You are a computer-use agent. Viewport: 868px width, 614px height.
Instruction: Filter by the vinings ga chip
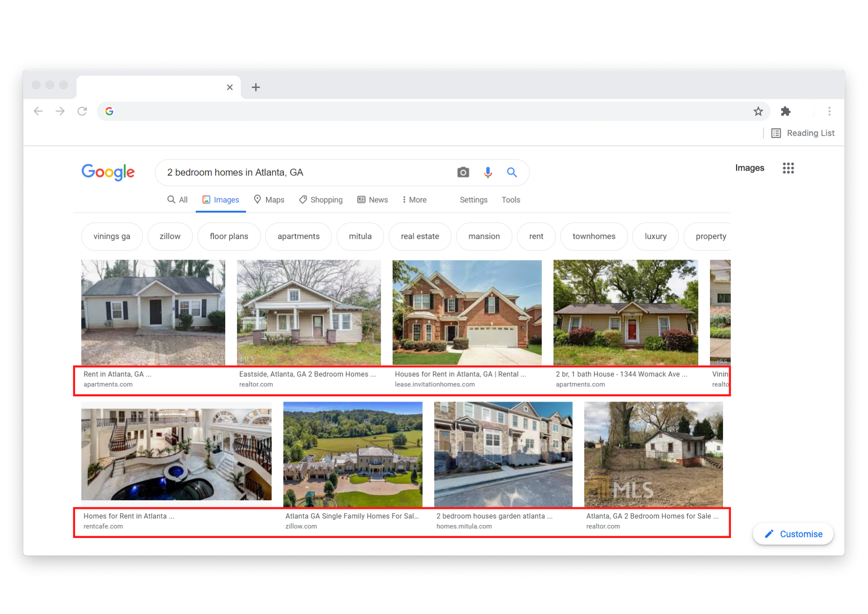[x=112, y=236]
